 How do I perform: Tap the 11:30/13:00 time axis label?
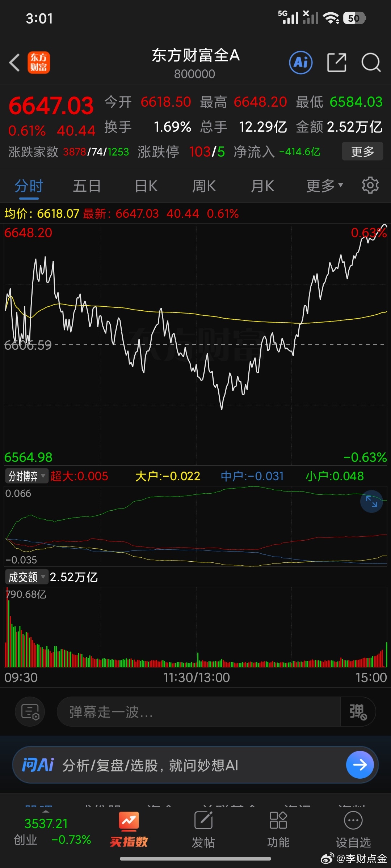click(x=197, y=677)
